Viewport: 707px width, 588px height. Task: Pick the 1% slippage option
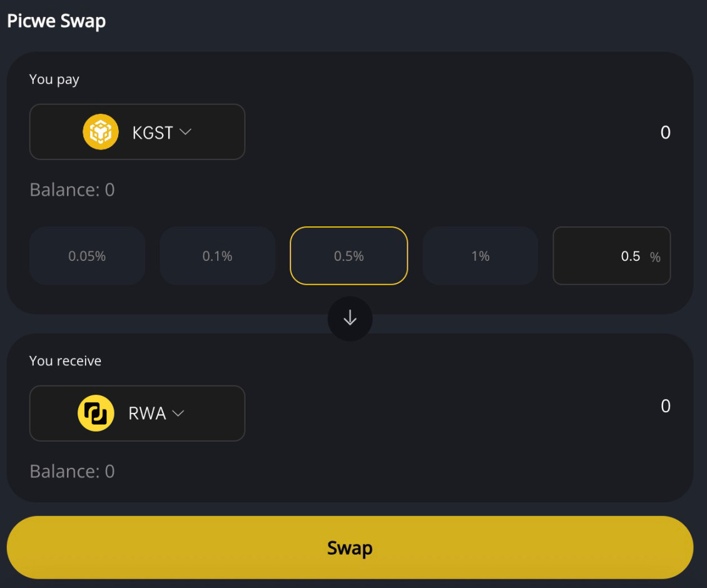pyautogui.click(x=481, y=256)
